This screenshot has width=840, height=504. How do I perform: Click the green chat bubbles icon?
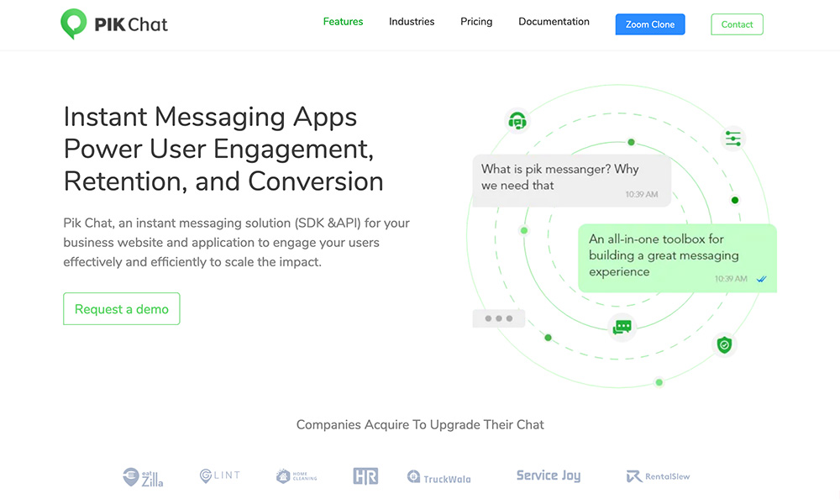[622, 327]
